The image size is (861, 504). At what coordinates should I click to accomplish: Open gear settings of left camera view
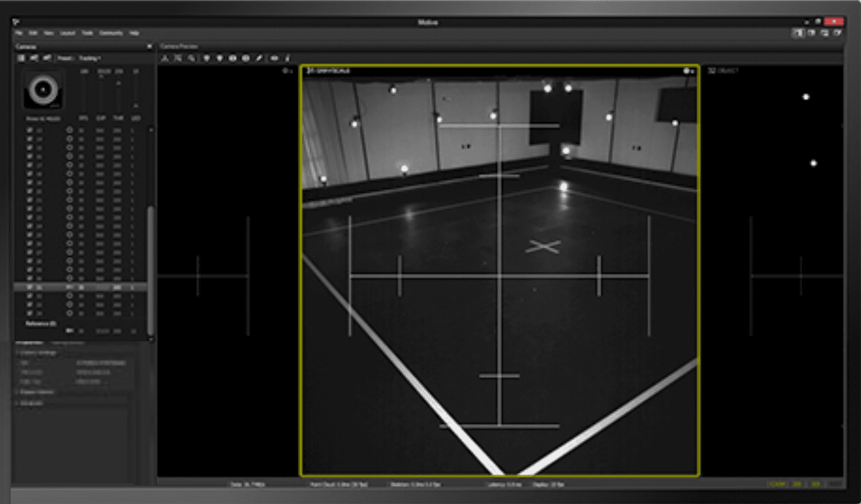287,70
